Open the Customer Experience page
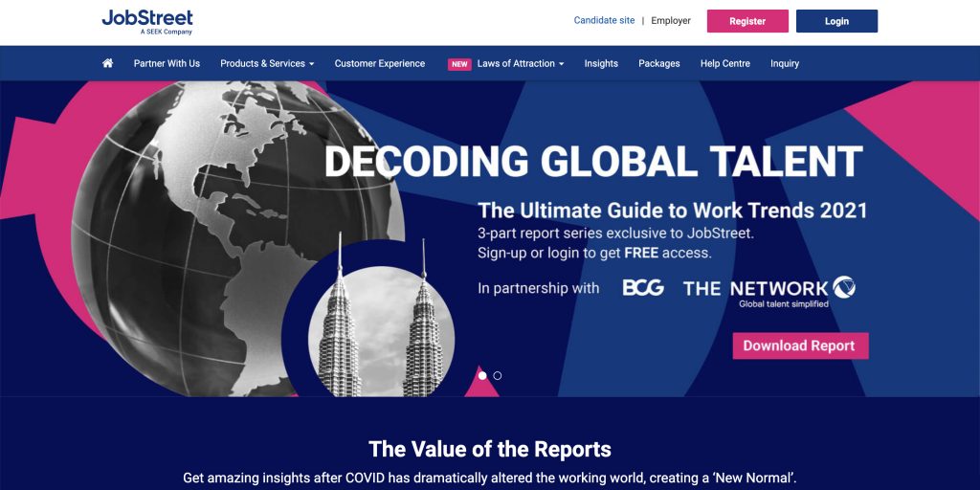 tap(379, 63)
